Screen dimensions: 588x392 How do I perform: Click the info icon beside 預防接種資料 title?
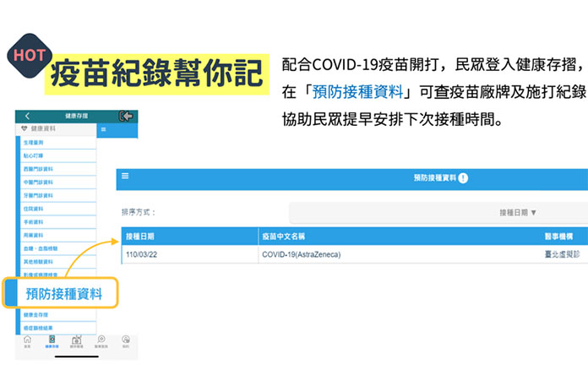(x=463, y=178)
